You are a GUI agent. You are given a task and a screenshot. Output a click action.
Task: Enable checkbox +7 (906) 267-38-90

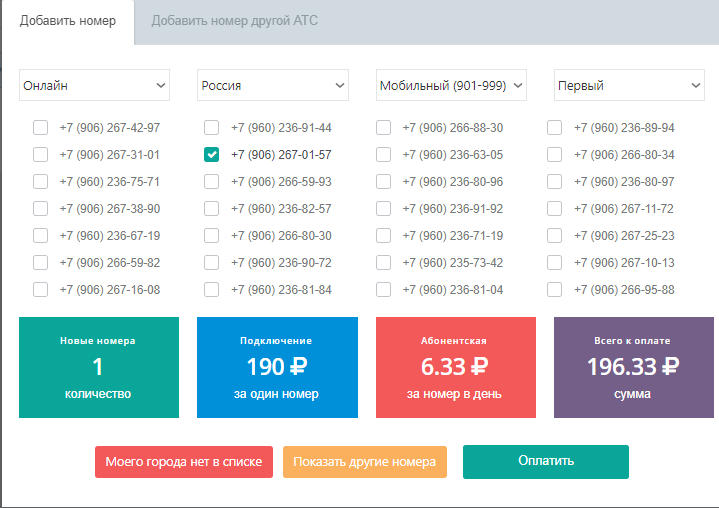pyautogui.click(x=40, y=209)
